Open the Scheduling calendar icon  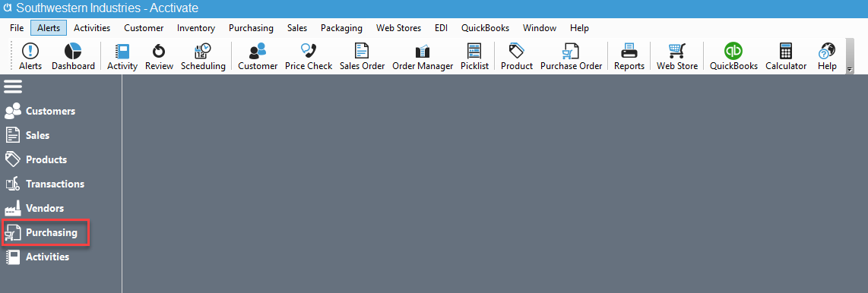[203, 57]
